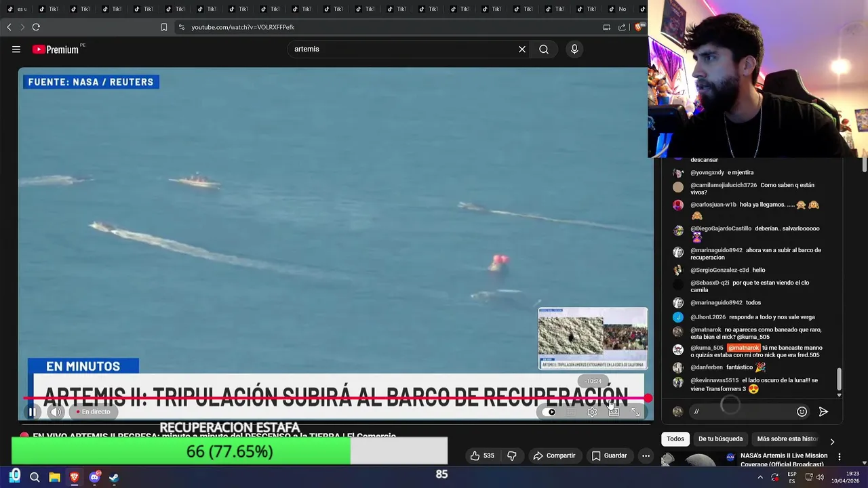868x488 pixels.
Task: Click the Brave Shields lion icon
Action: click(638, 27)
